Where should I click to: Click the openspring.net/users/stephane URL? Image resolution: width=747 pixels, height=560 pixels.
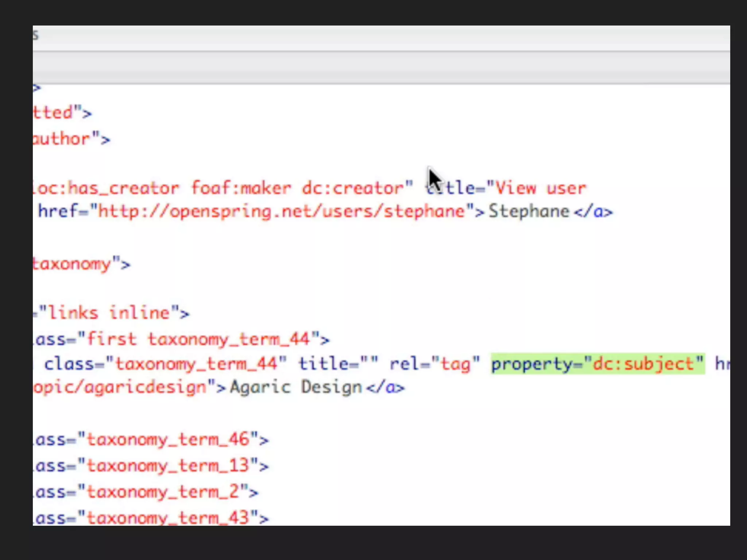[281, 211]
